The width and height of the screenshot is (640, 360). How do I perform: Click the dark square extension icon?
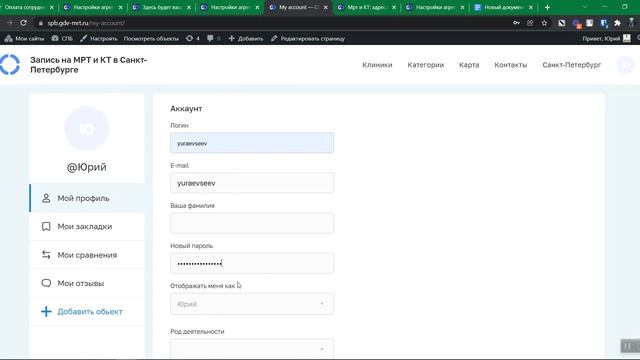point(562,23)
